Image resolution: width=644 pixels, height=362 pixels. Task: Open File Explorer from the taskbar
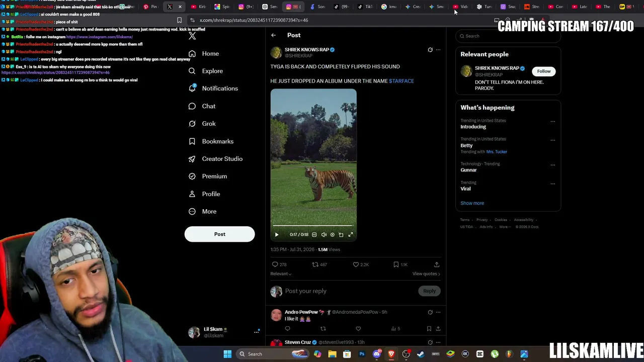pos(332,354)
